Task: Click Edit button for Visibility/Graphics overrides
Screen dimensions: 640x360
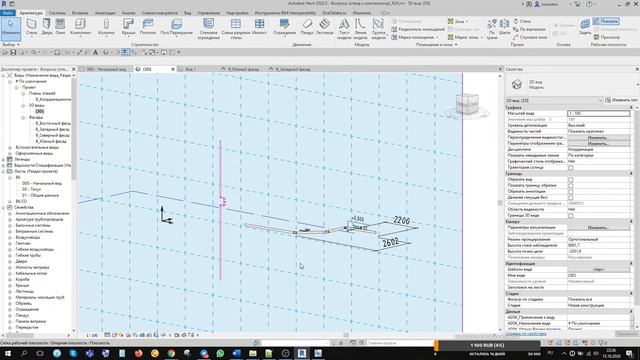Action: 598,138
